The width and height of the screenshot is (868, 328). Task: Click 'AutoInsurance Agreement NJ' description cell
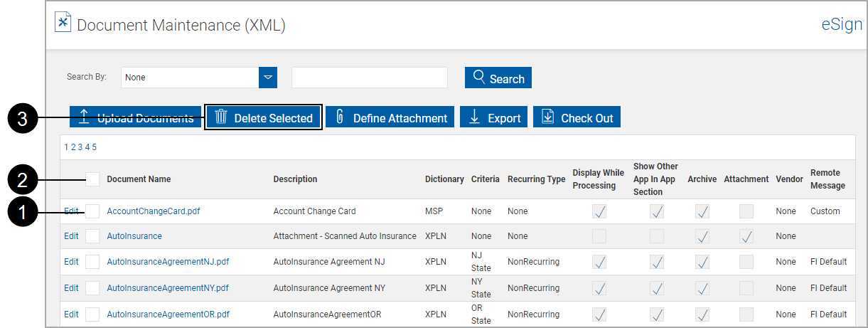[329, 262]
